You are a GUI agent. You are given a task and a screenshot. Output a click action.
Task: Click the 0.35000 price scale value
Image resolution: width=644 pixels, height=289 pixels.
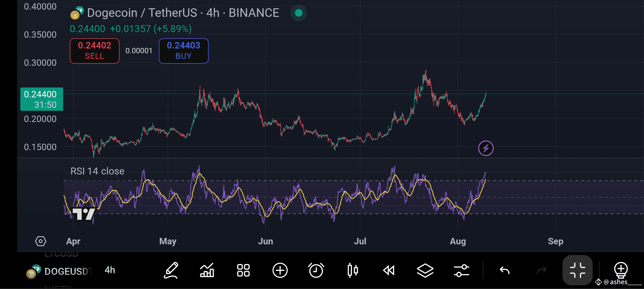pos(40,35)
